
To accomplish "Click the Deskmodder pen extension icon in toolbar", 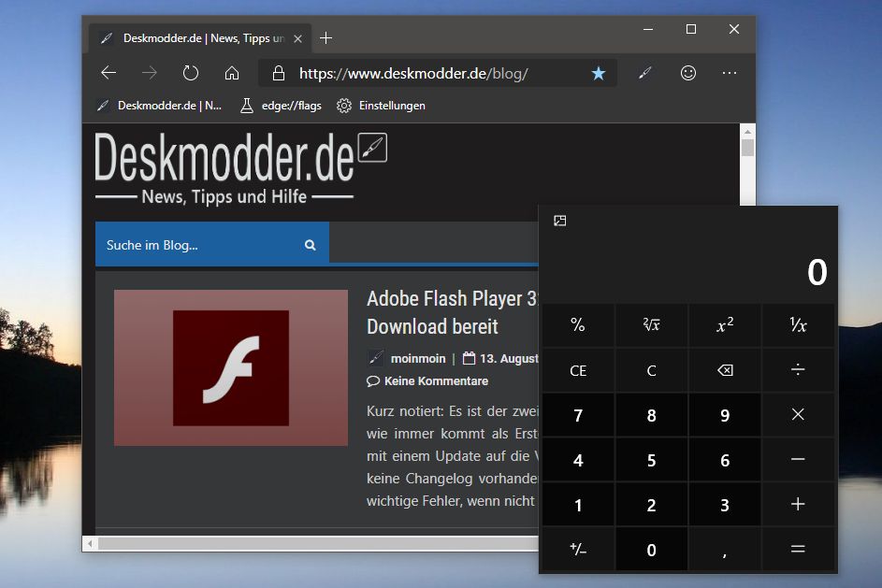I will click(645, 73).
